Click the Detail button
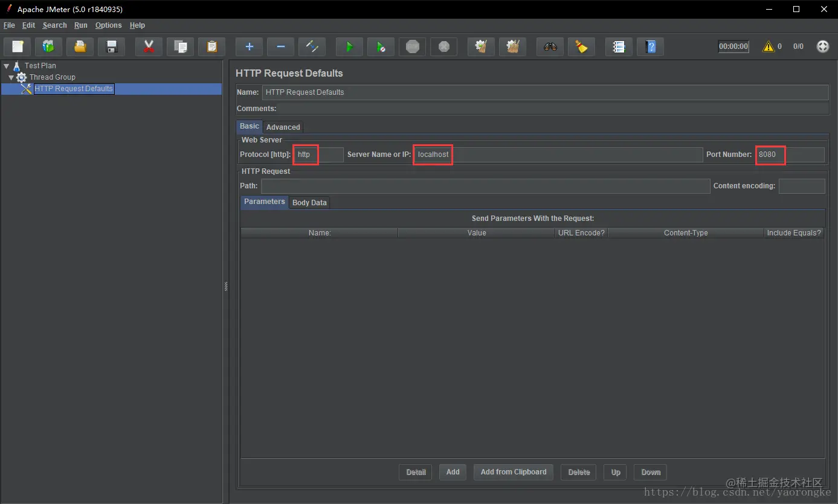This screenshot has height=504, width=838. click(x=416, y=472)
